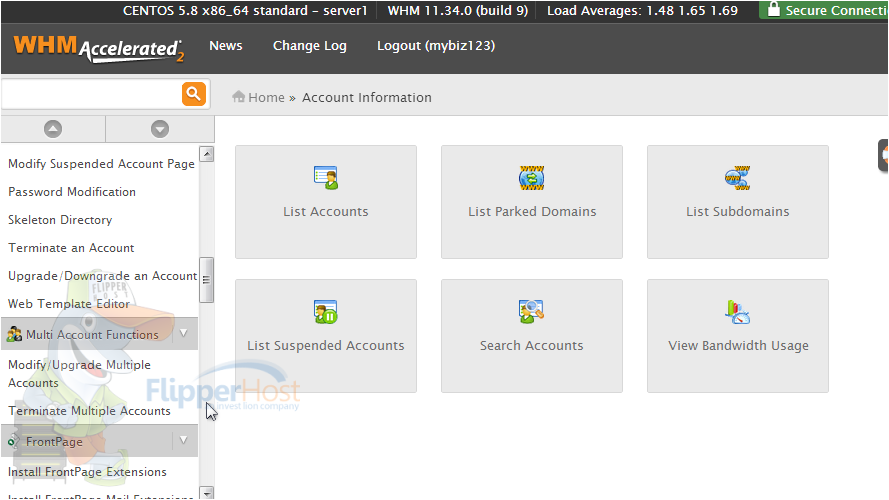The width and height of the screenshot is (889, 500).
Task: Click the sidebar expand down-arrow circle icon
Action: click(x=160, y=129)
